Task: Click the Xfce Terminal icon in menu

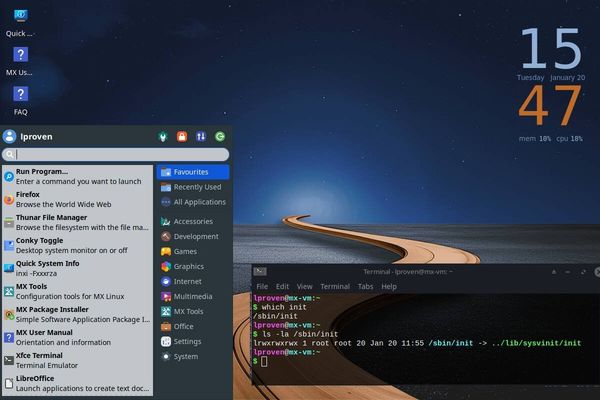Action: tap(9, 361)
